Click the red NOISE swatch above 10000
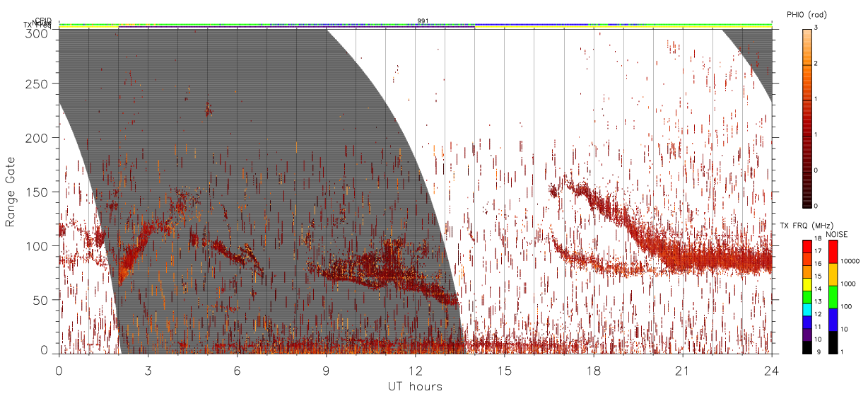 pyautogui.click(x=833, y=252)
